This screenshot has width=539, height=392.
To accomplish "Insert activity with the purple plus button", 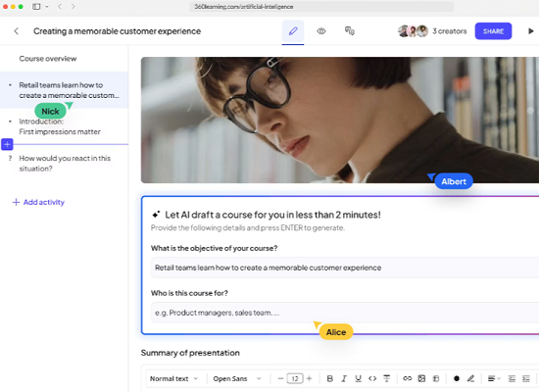I will (x=7, y=144).
